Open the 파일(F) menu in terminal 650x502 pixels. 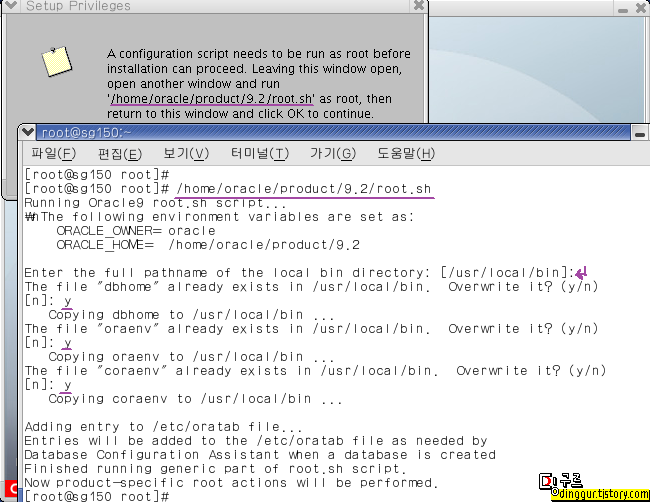(53, 153)
